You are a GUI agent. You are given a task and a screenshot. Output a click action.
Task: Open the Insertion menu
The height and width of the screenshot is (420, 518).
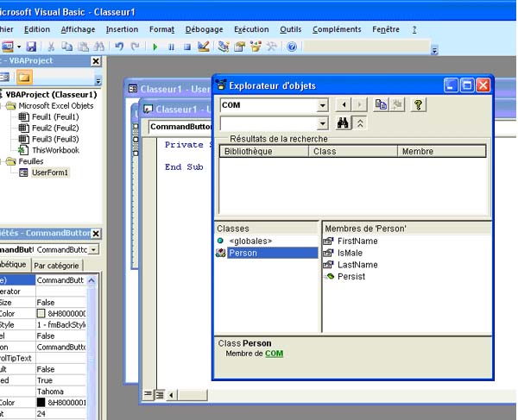(x=123, y=29)
